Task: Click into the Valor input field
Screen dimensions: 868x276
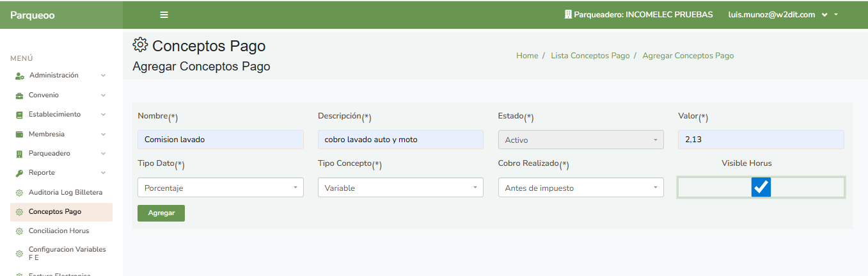Action: 761,140
